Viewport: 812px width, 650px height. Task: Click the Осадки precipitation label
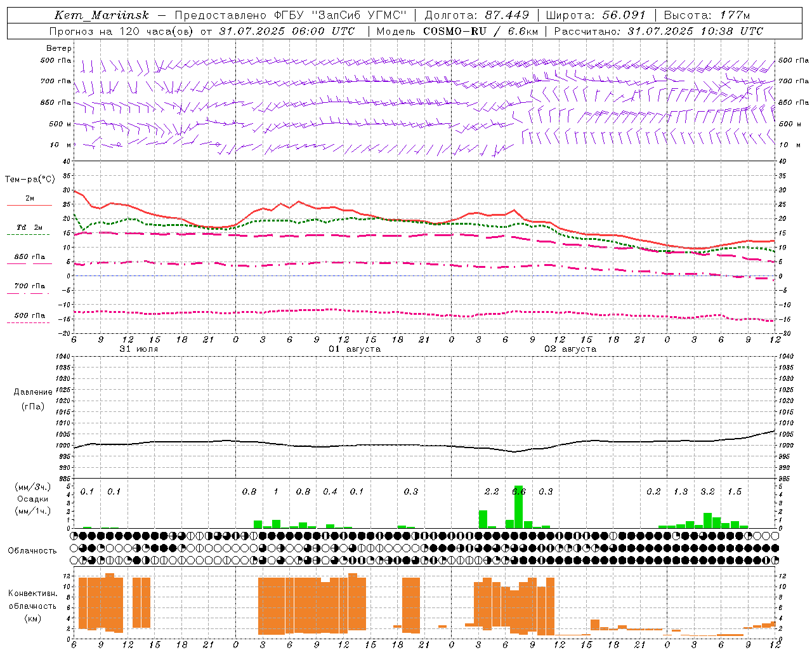pos(33,499)
